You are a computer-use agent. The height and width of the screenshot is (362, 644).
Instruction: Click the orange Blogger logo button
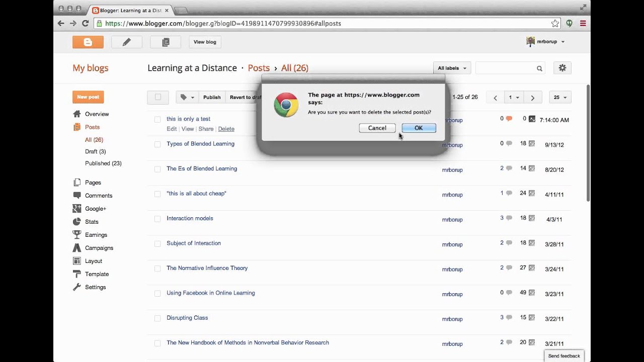click(x=88, y=42)
